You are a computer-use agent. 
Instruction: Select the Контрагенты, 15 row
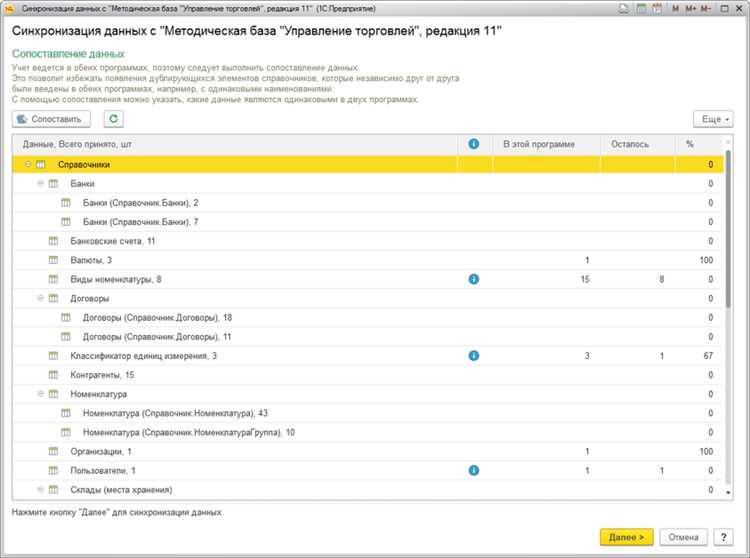368,375
